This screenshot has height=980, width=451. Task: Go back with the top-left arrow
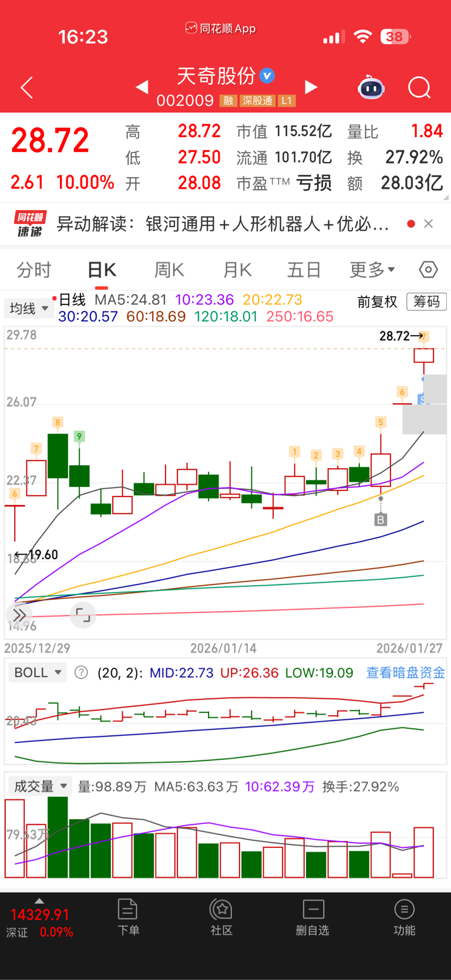click(27, 88)
